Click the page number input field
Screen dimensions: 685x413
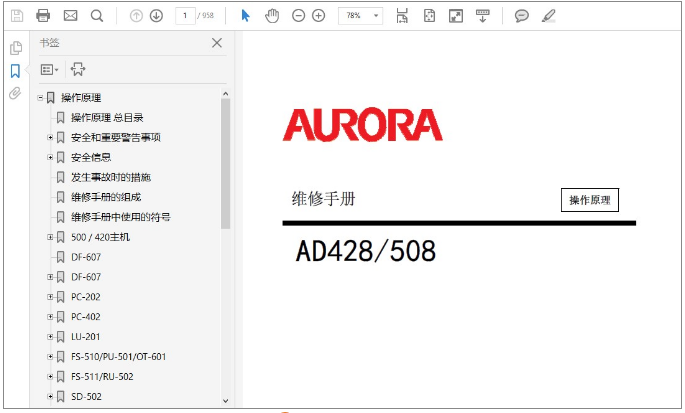coord(185,16)
